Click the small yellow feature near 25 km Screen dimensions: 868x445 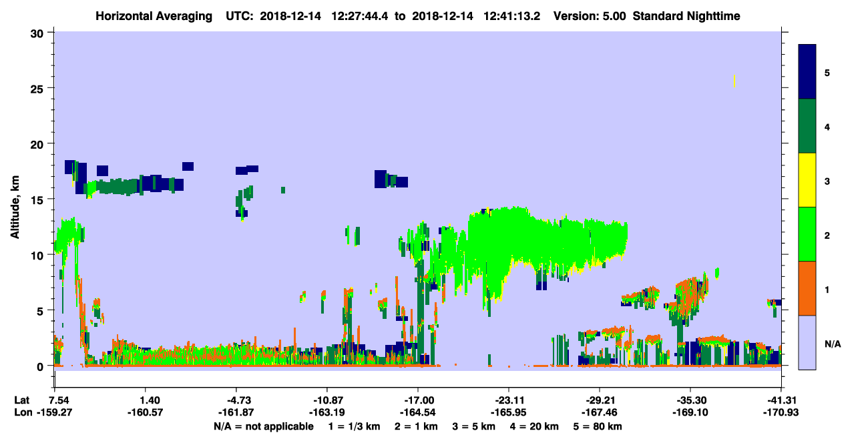click(x=734, y=81)
